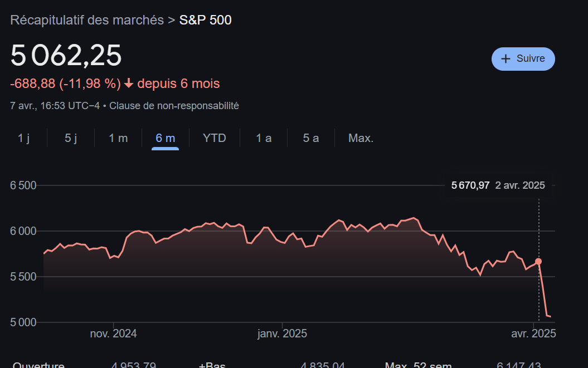Select the 1 j time range tab
The width and height of the screenshot is (588, 368).
pos(23,138)
